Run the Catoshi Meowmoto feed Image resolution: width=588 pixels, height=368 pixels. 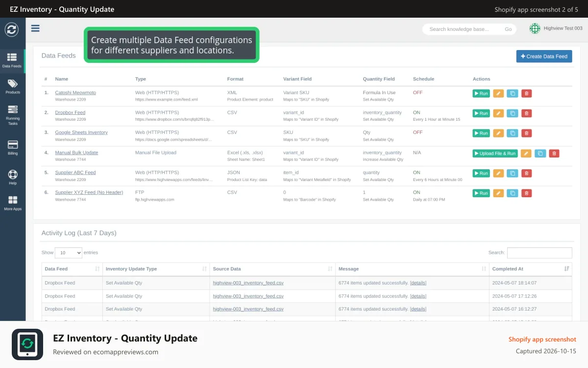(x=481, y=93)
